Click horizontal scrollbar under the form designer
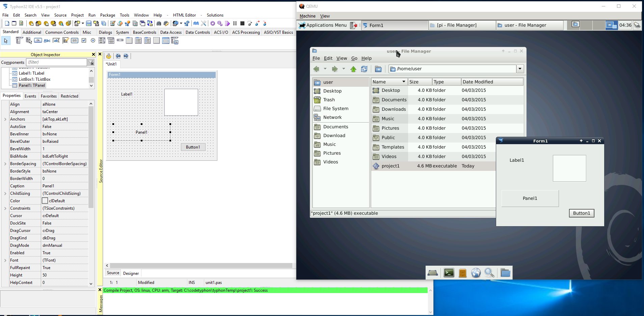The image size is (644, 316). pos(201,266)
